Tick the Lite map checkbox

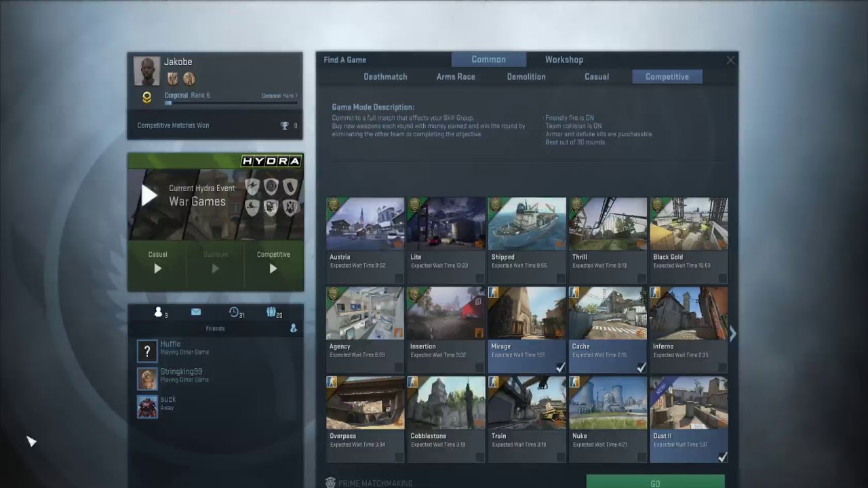[x=480, y=278]
